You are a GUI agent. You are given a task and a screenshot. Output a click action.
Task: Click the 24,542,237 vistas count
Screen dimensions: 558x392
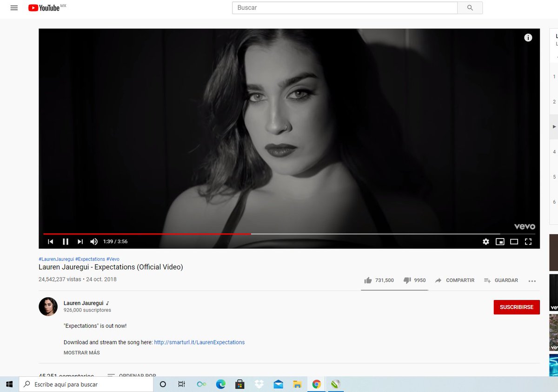pos(60,279)
